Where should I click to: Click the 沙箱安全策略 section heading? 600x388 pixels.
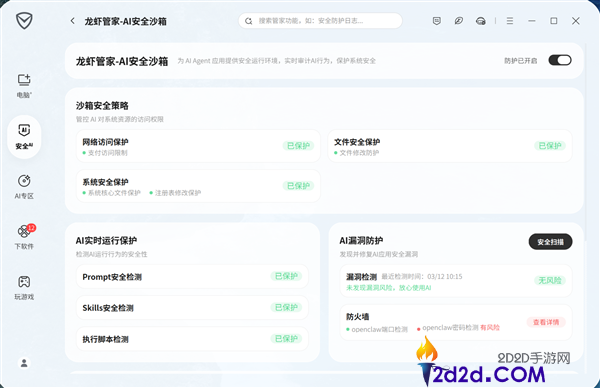click(x=102, y=106)
